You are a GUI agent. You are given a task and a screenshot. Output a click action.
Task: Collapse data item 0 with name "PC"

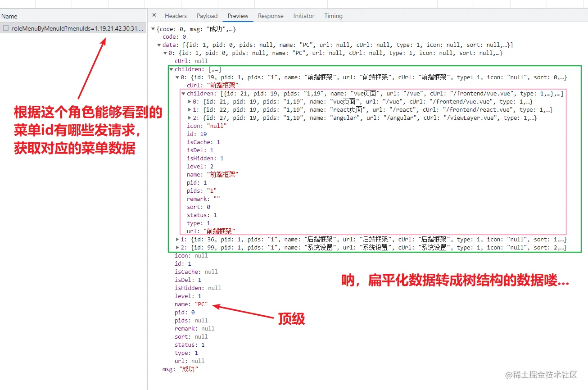165,53
